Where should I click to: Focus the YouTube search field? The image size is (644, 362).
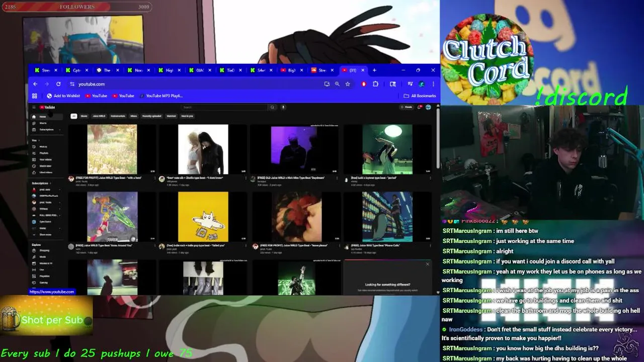tap(224, 107)
